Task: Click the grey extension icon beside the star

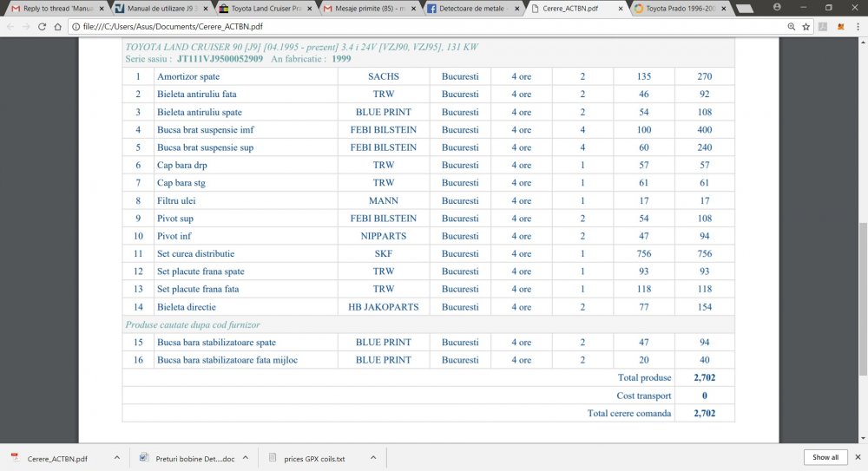Action: (x=823, y=27)
